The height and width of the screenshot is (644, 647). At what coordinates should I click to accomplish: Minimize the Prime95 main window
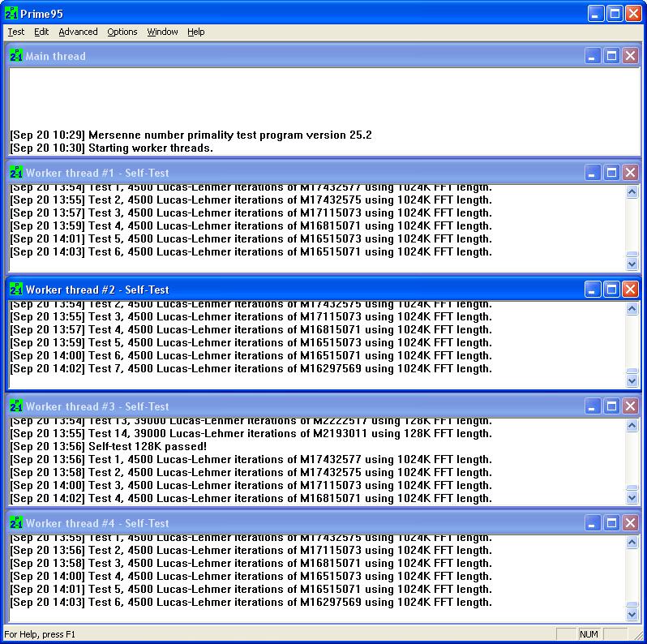[x=595, y=14]
